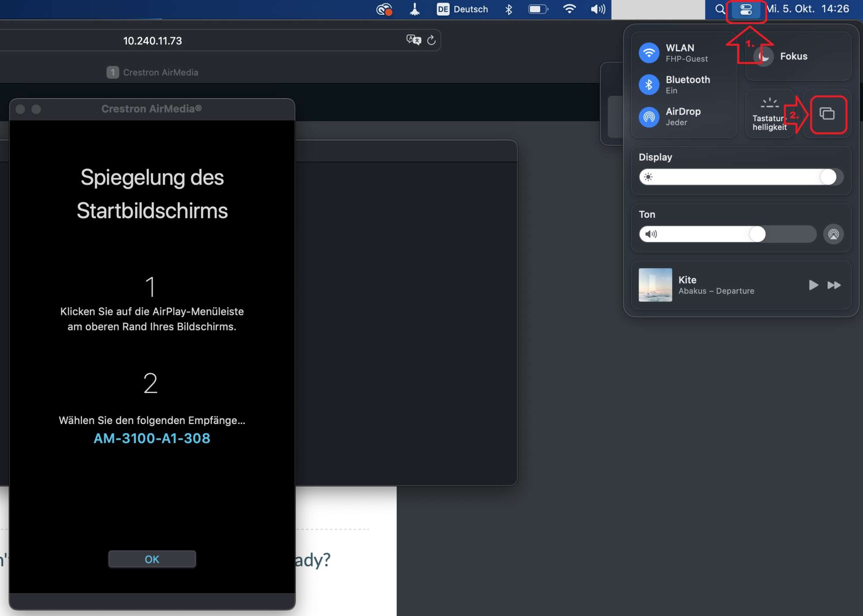The image size is (863, 616).
Task: Click the address field showing 10.240.11.73
Action: click(x=152, y=41)
